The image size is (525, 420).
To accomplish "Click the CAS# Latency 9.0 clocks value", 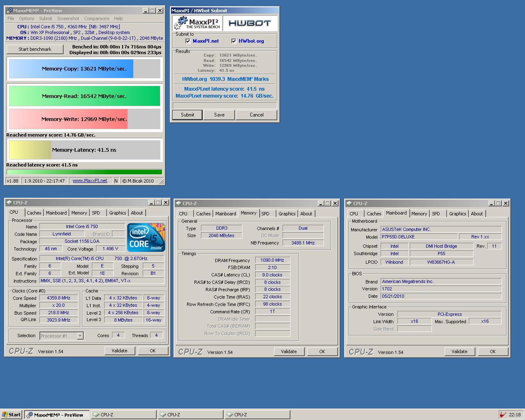I will click(x=272, y=275).
